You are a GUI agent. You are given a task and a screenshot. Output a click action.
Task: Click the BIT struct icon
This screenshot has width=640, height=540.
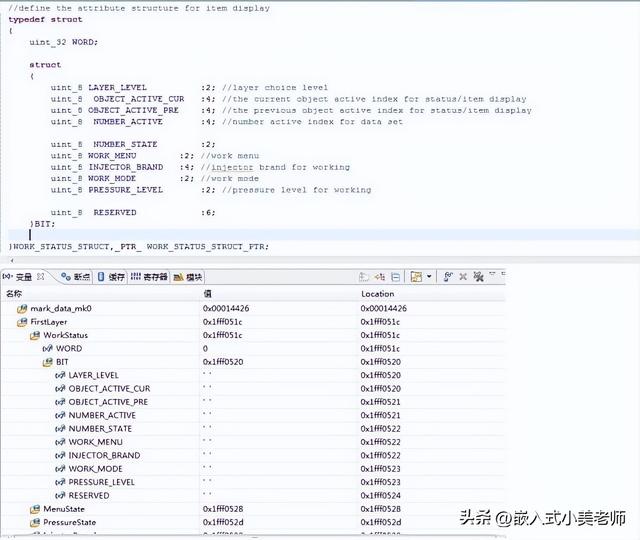coord(48,362)
